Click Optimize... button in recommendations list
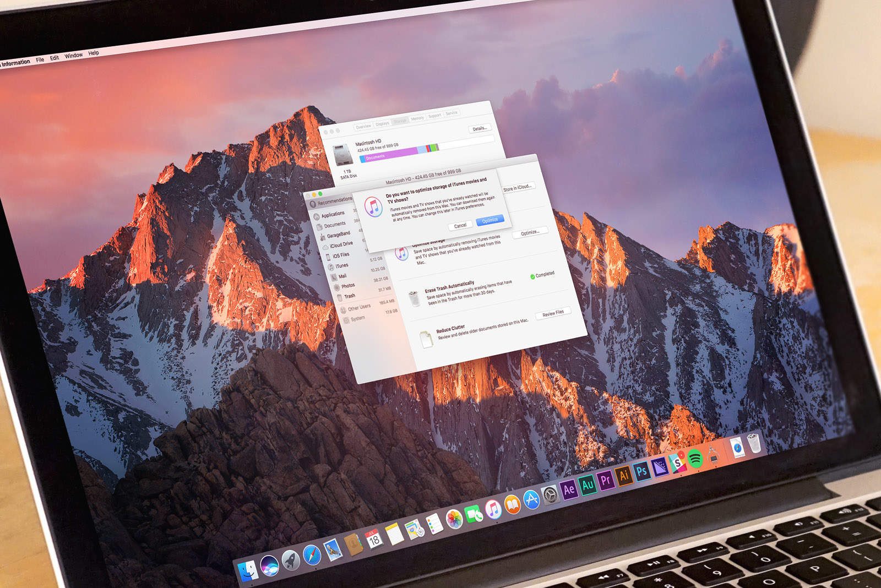Screen dimensions: 881x588 [x=530, y=232]
